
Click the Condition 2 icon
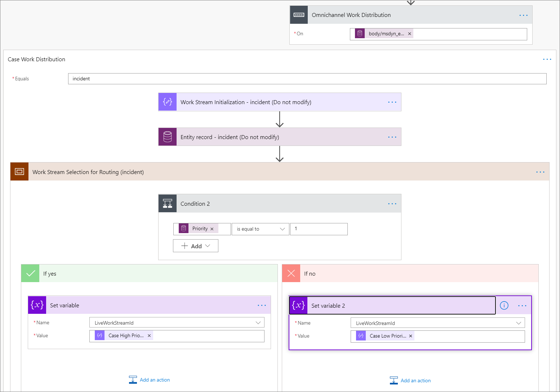click(168, 204)
